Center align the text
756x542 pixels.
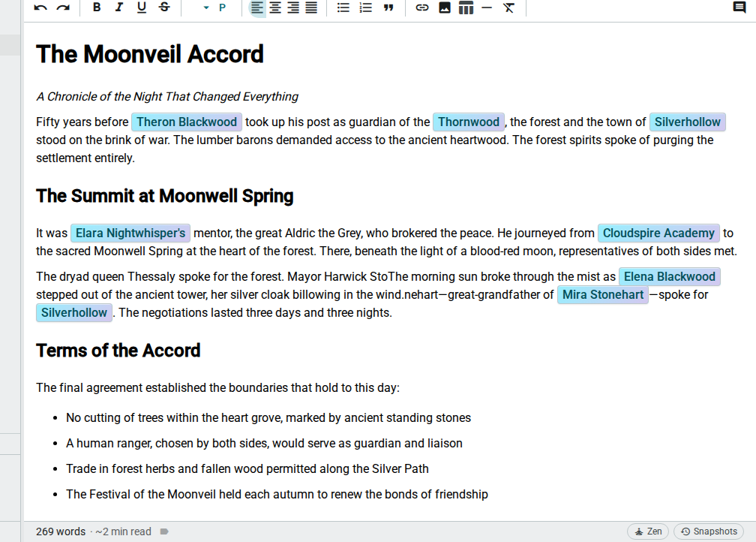tap(275, 8)
